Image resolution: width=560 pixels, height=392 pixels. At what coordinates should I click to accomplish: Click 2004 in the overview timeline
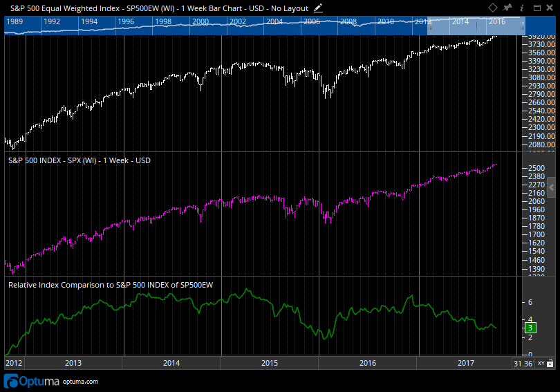click(x=274, y=21)
